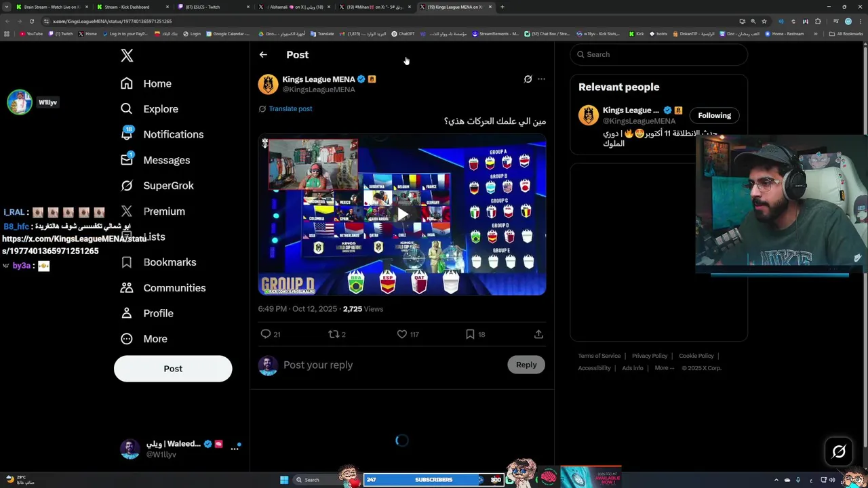Click the X logo in the sidebar

pyautogui.click(x=127, y=56)
